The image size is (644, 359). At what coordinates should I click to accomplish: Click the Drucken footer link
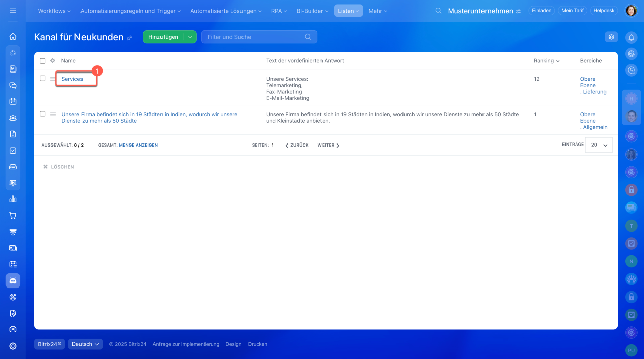click(x=258, y=344)
